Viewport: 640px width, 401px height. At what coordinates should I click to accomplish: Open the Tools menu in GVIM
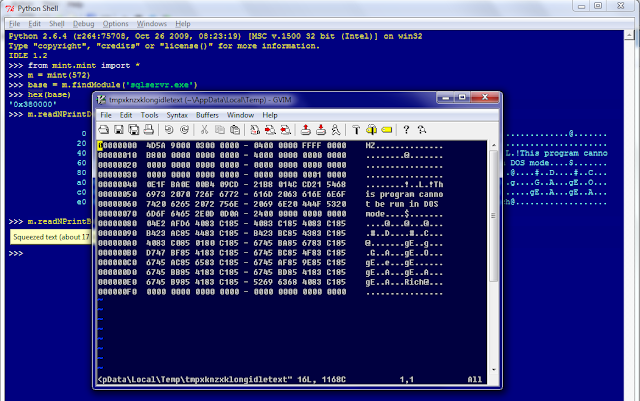click(149, 115)
